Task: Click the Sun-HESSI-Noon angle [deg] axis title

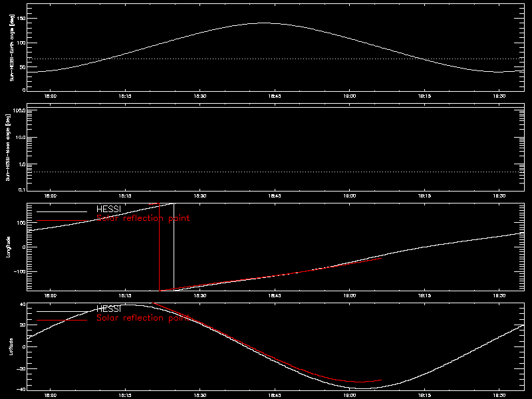Action: point(7,147)
